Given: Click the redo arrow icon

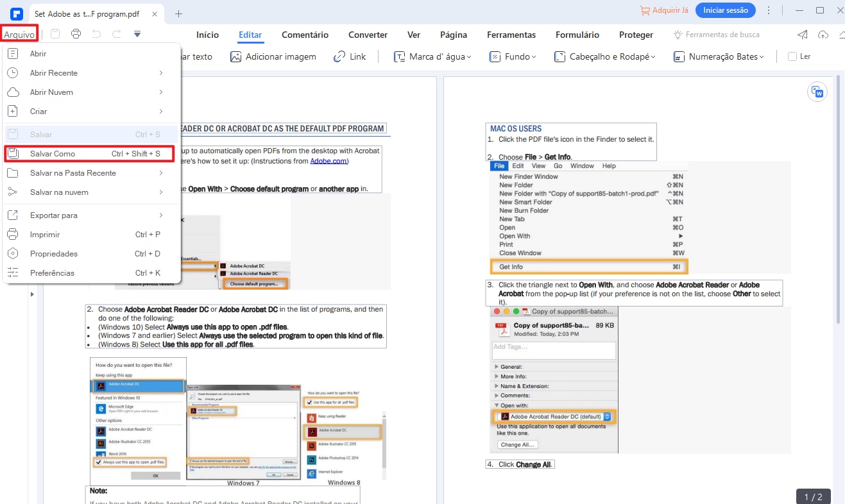Looking at the screenshot, I should (x=116, y=34).
